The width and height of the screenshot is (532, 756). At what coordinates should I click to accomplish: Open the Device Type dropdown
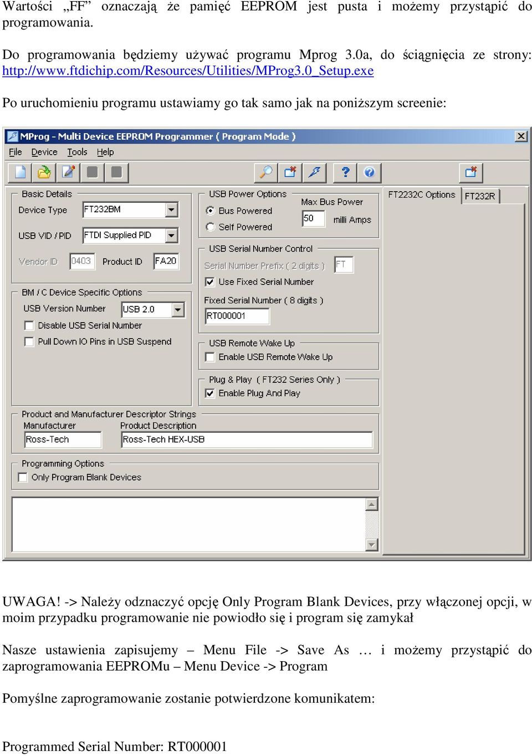point(171,210)
